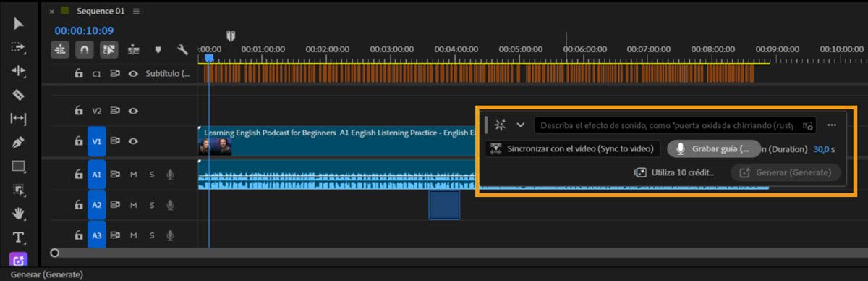Select the Hand tool
This screenshot has width=868, height=281.
(19, 214)
